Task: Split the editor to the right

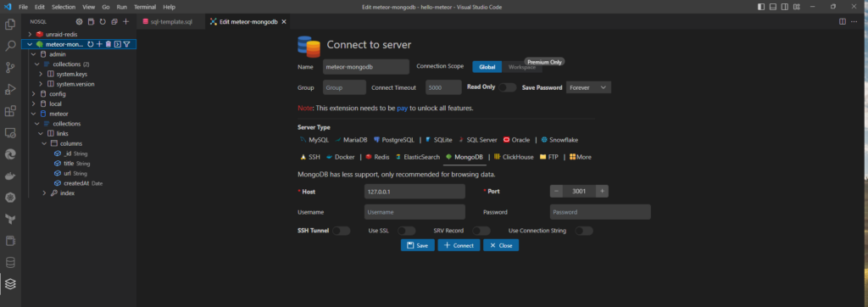Action: (x=842, y=21)
